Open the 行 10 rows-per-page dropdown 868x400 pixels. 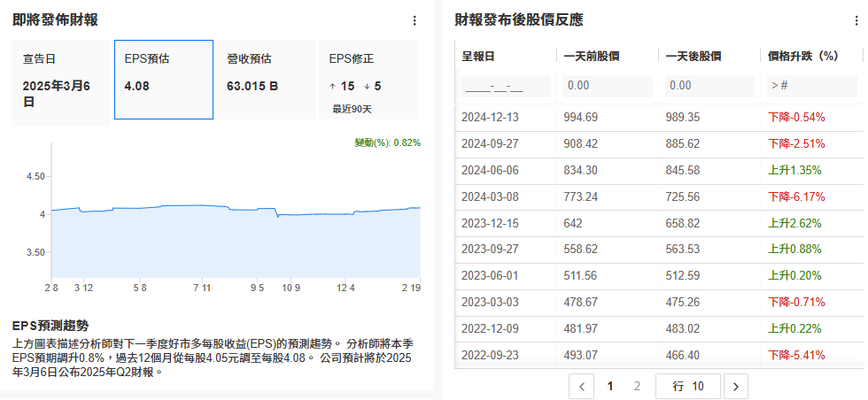click(x=687, y=386)
